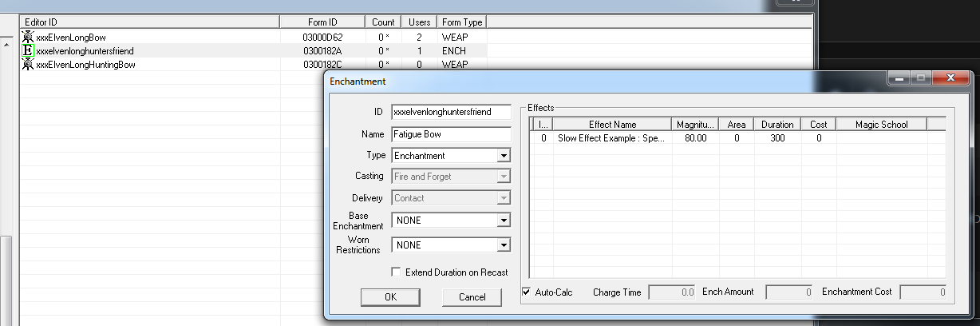Screen dimensions: 980x326
Task: Sort effects by Area column
Action: (737, 125)
